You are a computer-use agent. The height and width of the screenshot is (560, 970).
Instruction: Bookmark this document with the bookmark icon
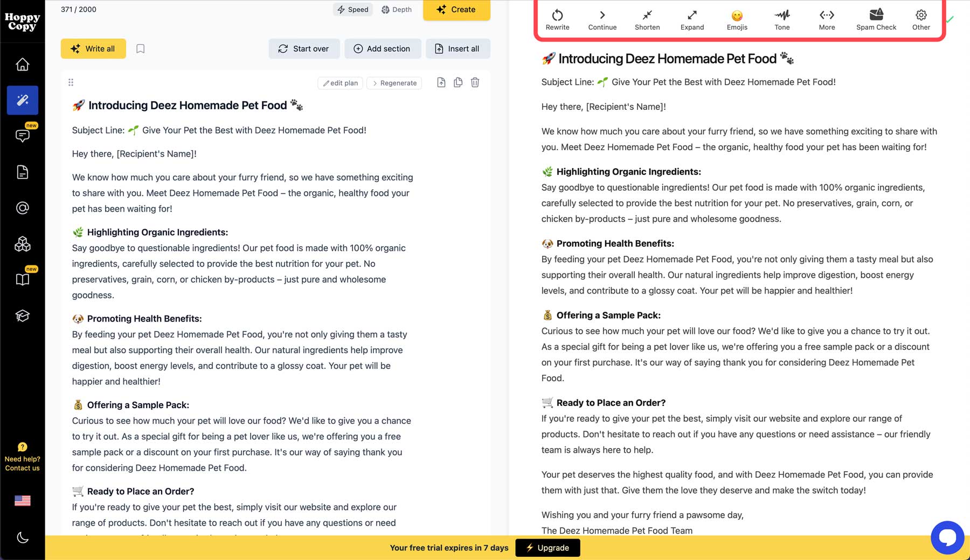pyautogui.click(x=140, y=48)
